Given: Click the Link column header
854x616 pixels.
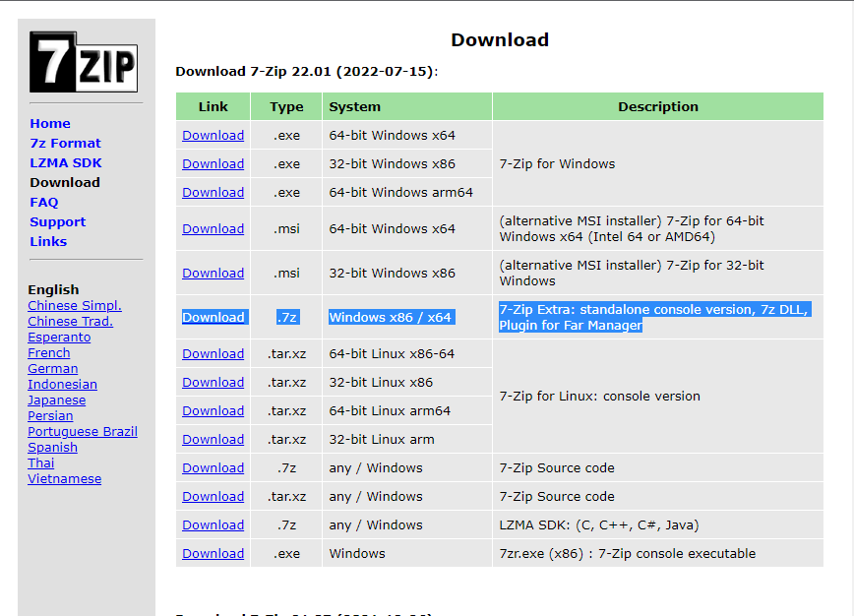Looking at the screenshot, I should tap(213, 106).
